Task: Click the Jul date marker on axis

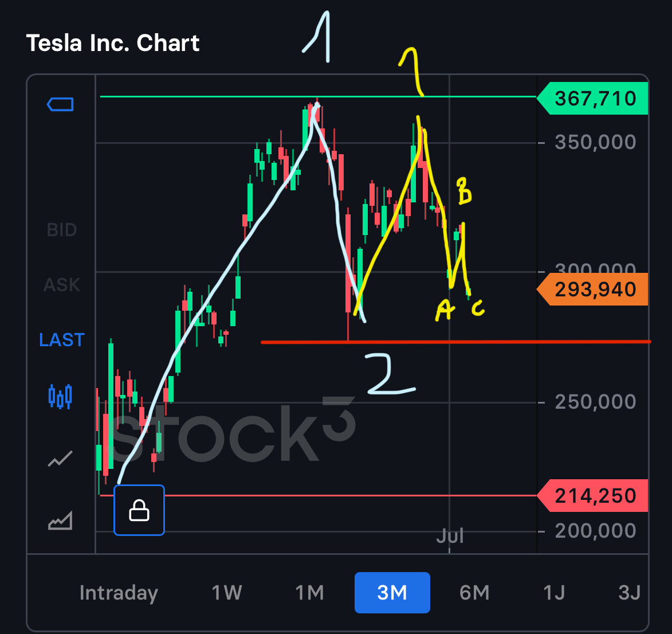Action: pyautogui.click(x=450, y=537)
